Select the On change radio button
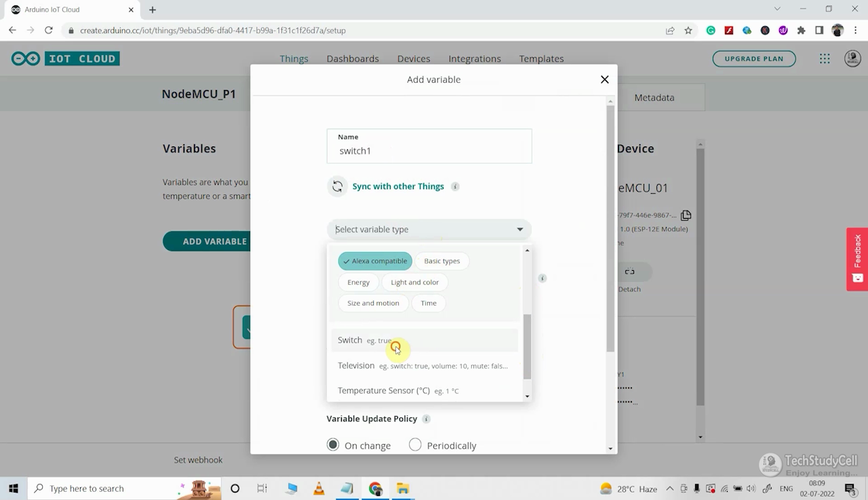Viewport: 868px width, 500px height. click(x=333, y=445)
